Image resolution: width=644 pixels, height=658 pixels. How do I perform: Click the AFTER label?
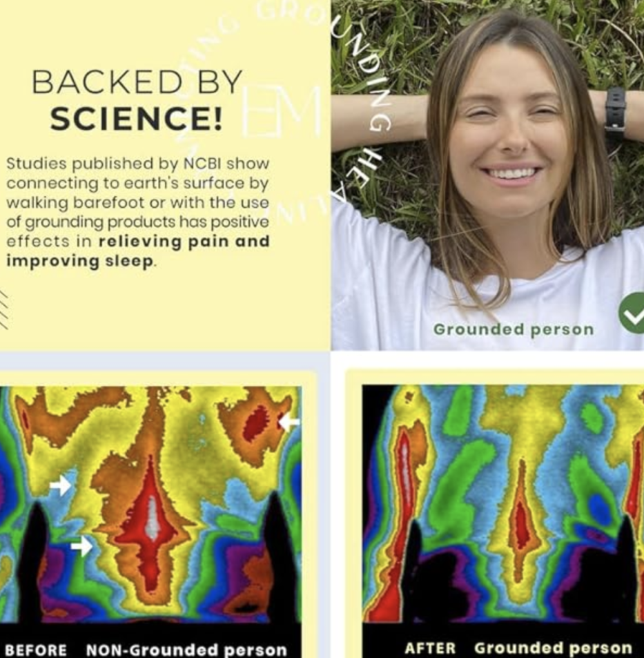coord(430,648)
